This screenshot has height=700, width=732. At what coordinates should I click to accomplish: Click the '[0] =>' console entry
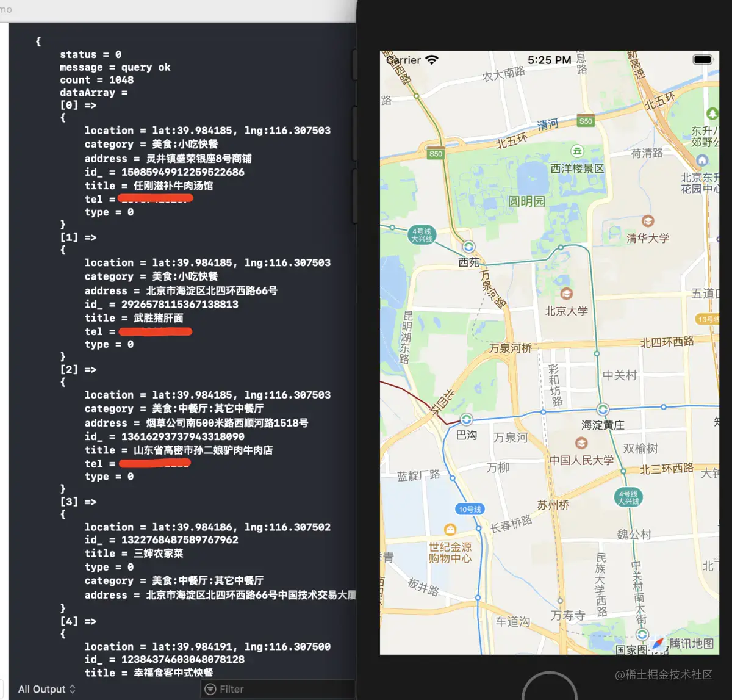[x=78, y=106]
